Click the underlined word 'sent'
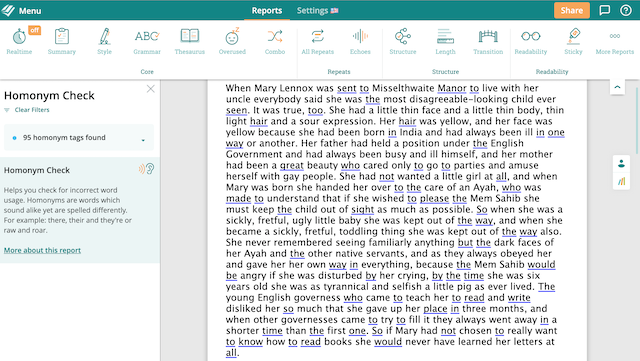640x361 pixels. coord(347,88)
